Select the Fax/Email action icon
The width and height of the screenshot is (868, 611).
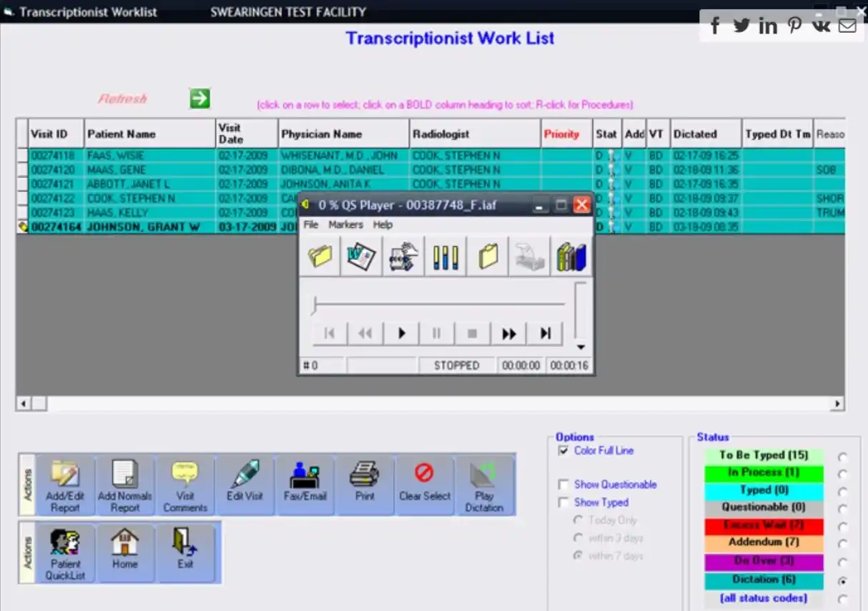tap(305, 483)
